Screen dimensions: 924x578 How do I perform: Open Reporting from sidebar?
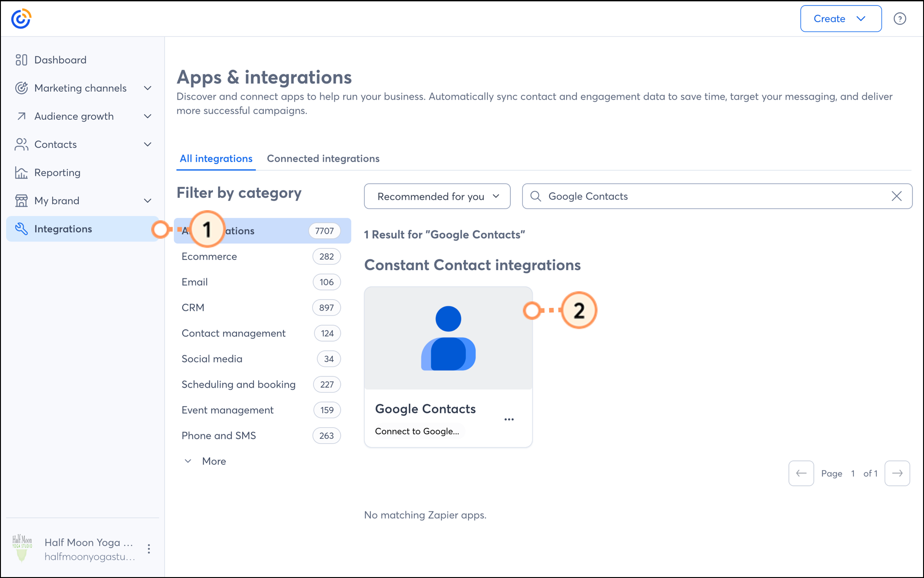(x=83, y=172)
